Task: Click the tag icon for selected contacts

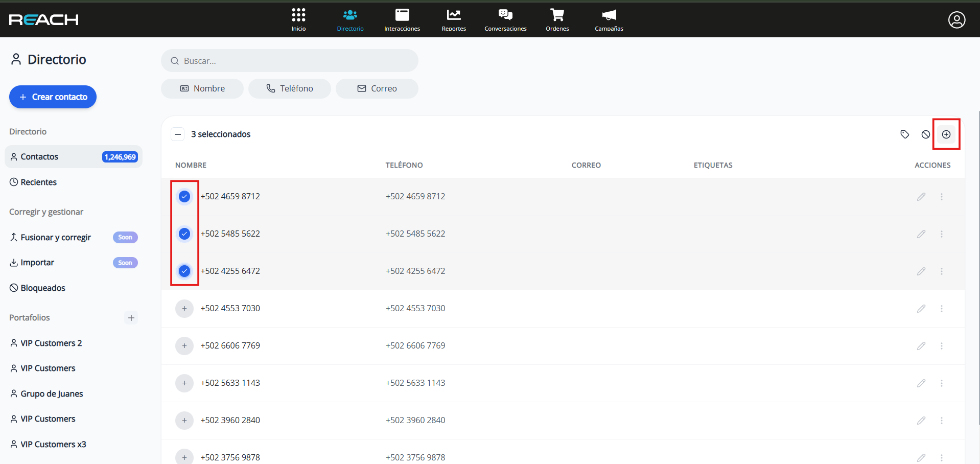Action: pos(904,134)
